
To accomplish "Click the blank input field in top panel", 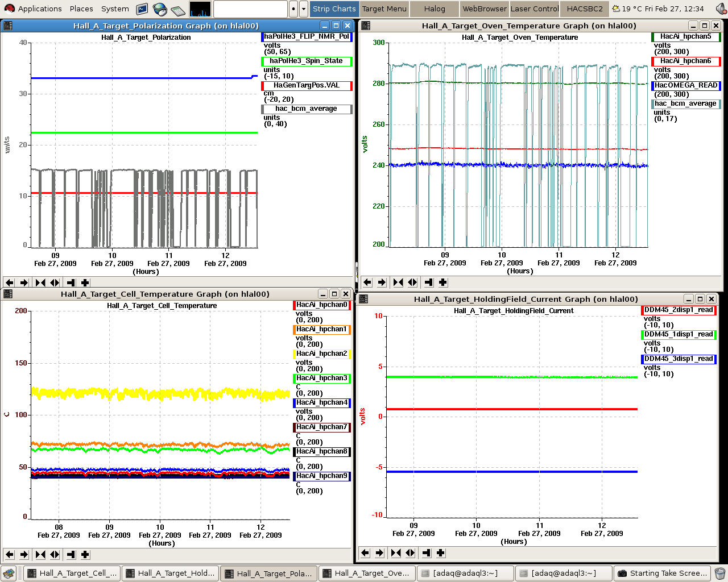I will tap(250, 9).
